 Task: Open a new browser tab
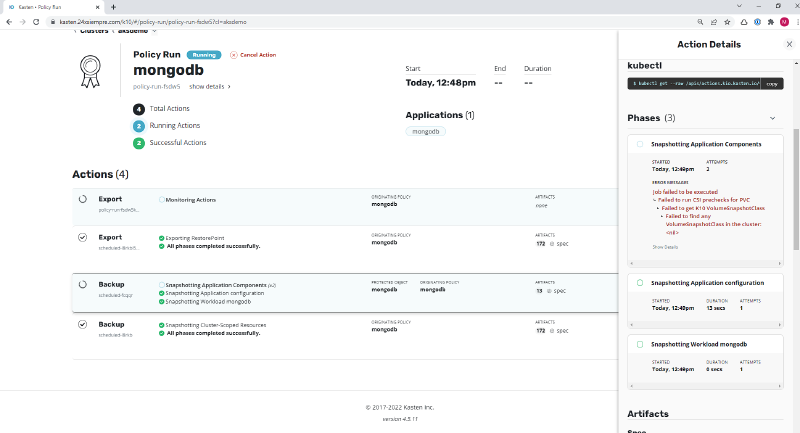tap(113, 7)
